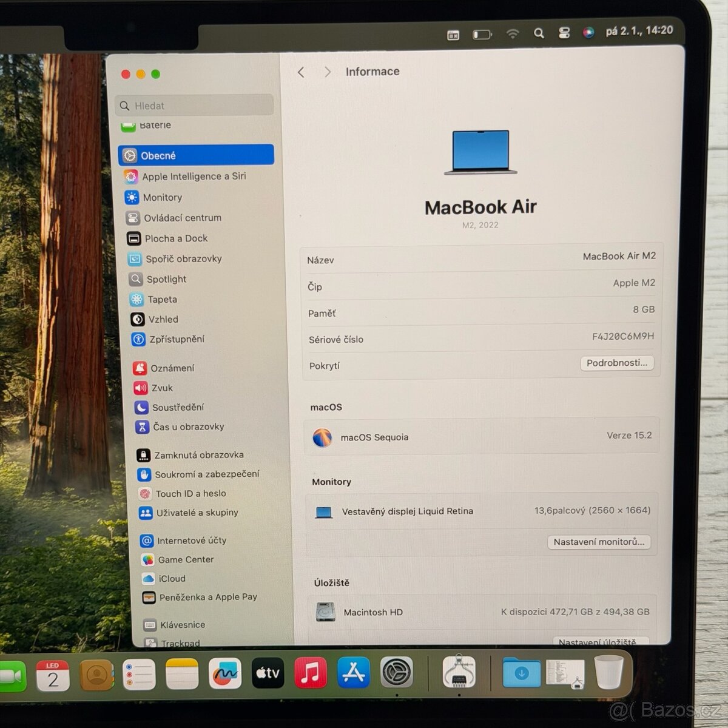Viewport: 728px width, 728px height.
Task: Open the Downloads folder in the Dock
Action: tap(521, 672)
